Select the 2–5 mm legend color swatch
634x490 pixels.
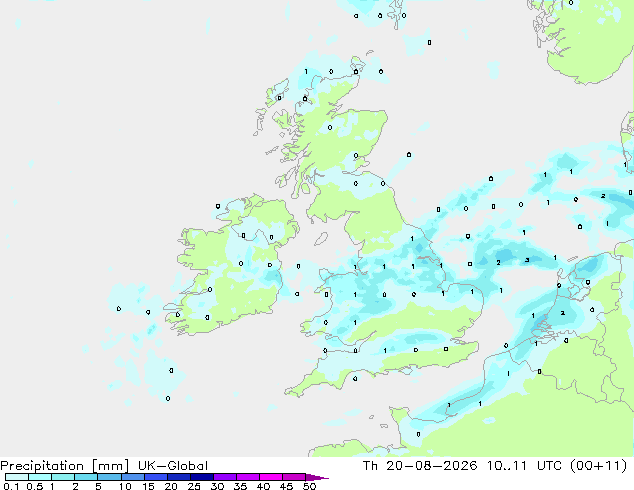[x=86, y=477]
